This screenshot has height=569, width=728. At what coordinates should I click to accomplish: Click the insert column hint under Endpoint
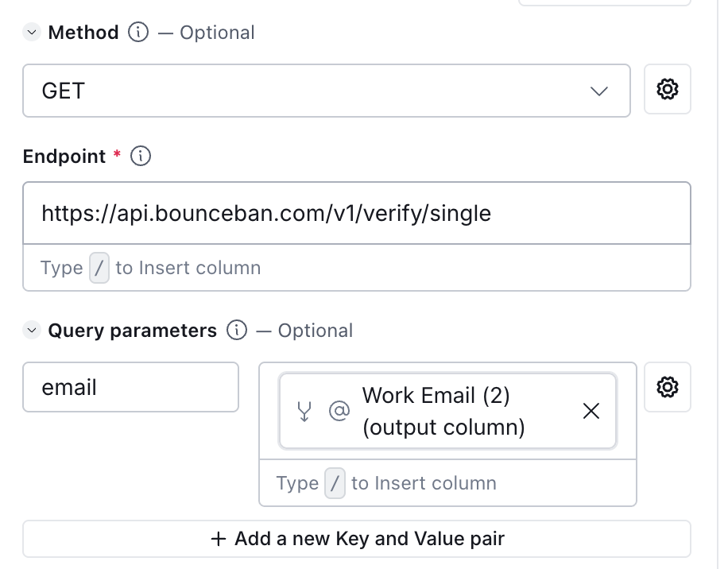(188, 268)
